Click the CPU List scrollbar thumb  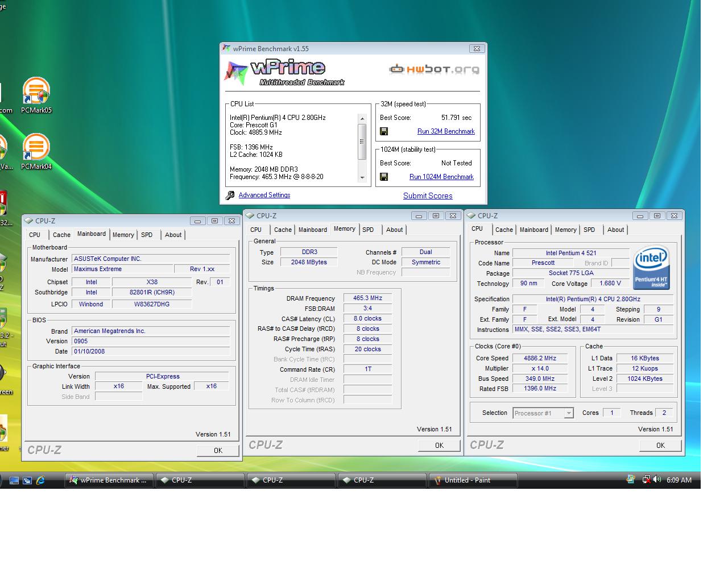point(362,142)
